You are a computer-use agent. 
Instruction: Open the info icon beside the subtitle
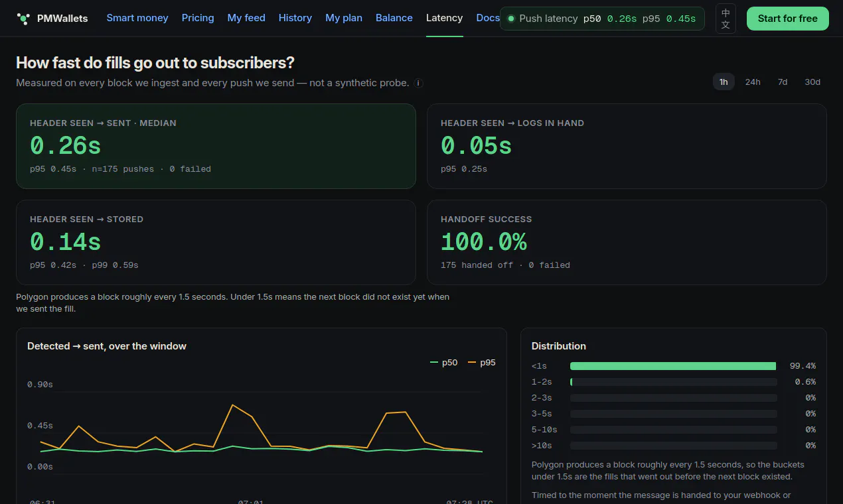tap(418, 84)
